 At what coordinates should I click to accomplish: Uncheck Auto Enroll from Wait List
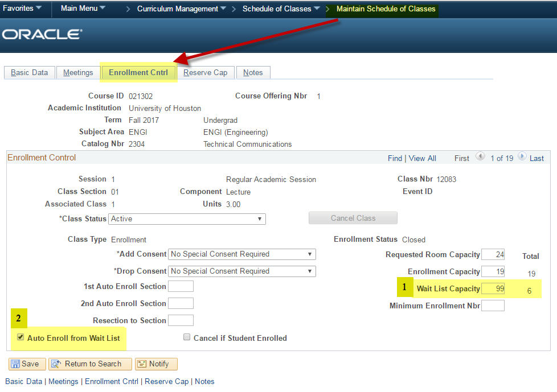tap(21, 338)
